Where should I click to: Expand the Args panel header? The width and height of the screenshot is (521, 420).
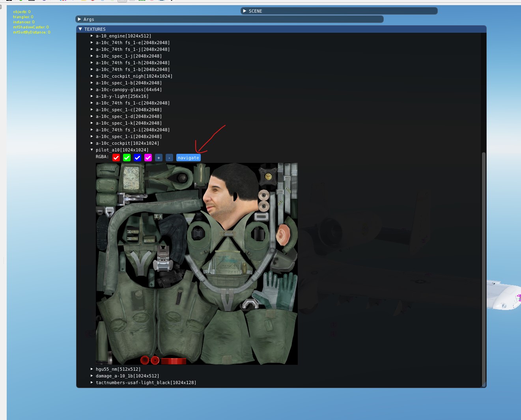pos(230,19)
